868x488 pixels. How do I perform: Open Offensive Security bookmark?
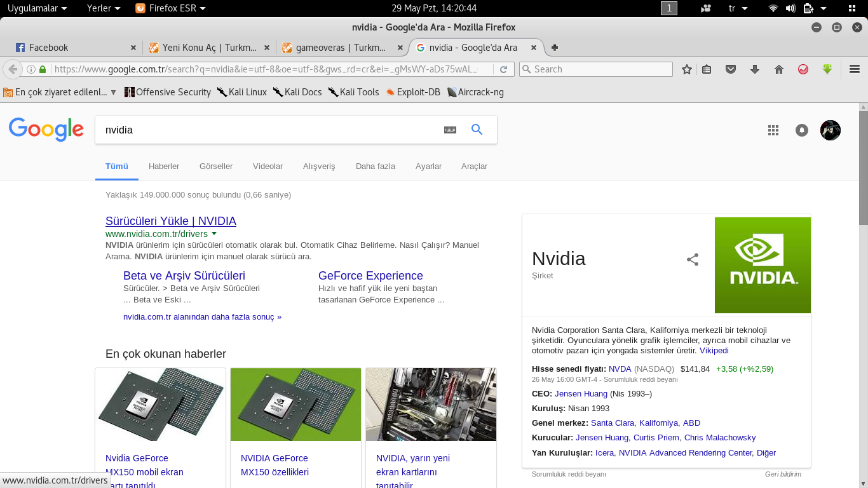[167, 92]
